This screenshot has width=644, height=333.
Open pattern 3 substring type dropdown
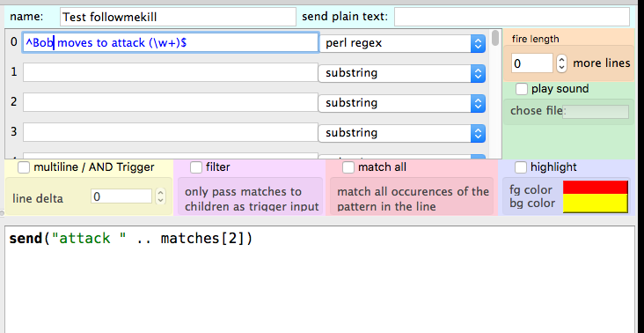(x=402, y=133)
